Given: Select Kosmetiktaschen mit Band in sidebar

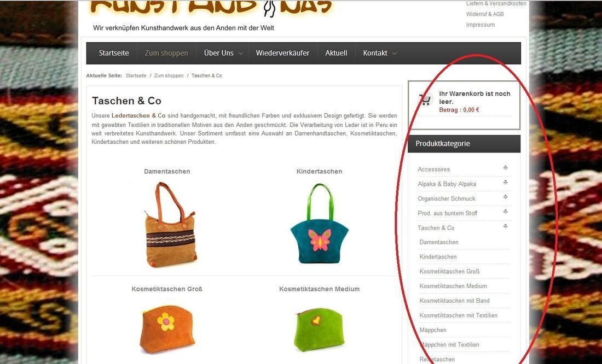Looking at the screenshot, I should (x=454, y=301).
